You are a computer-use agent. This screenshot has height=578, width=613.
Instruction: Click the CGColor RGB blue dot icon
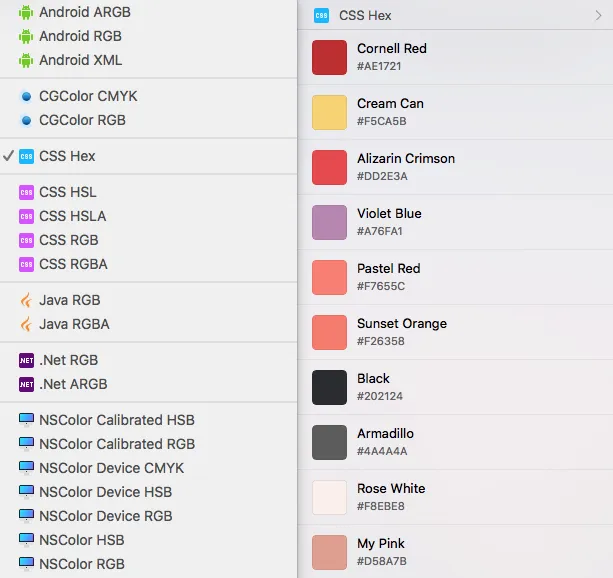tap(26, 120)
